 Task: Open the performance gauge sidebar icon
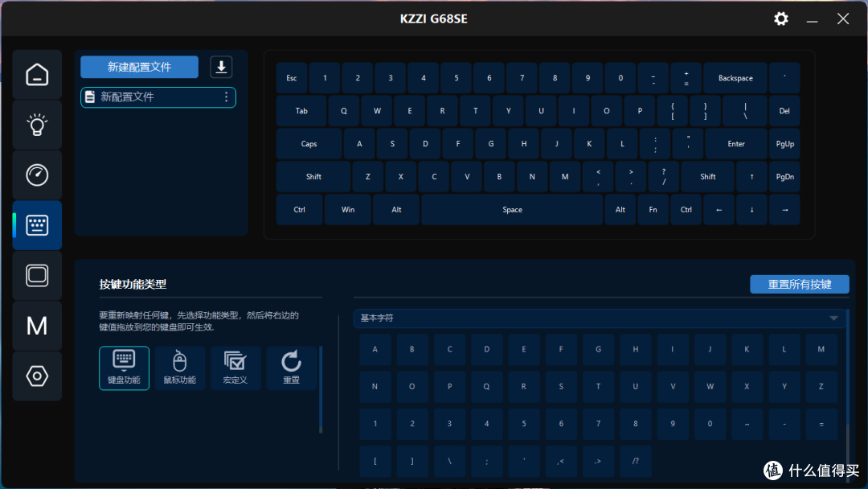(x=37, y=175)
